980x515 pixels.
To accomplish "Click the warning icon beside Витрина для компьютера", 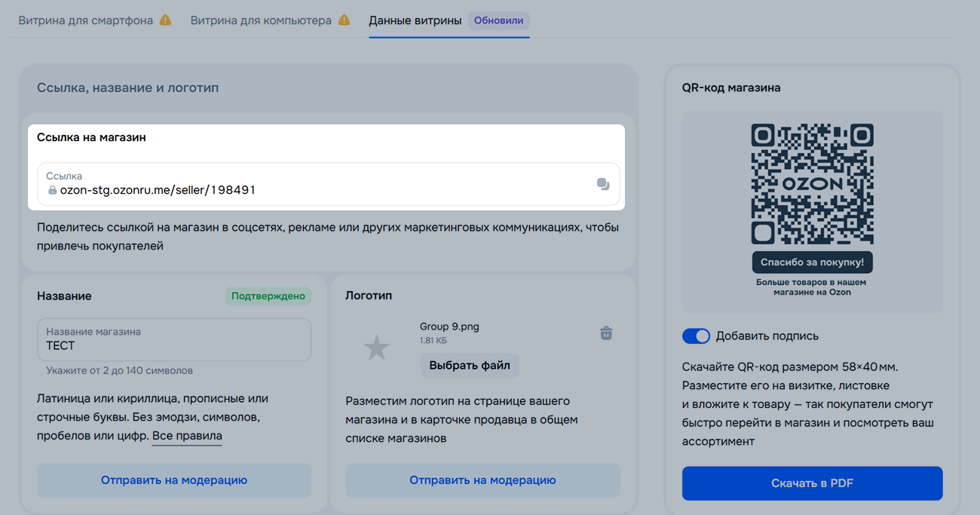I will pyautogui.click(x=344, y=20).
